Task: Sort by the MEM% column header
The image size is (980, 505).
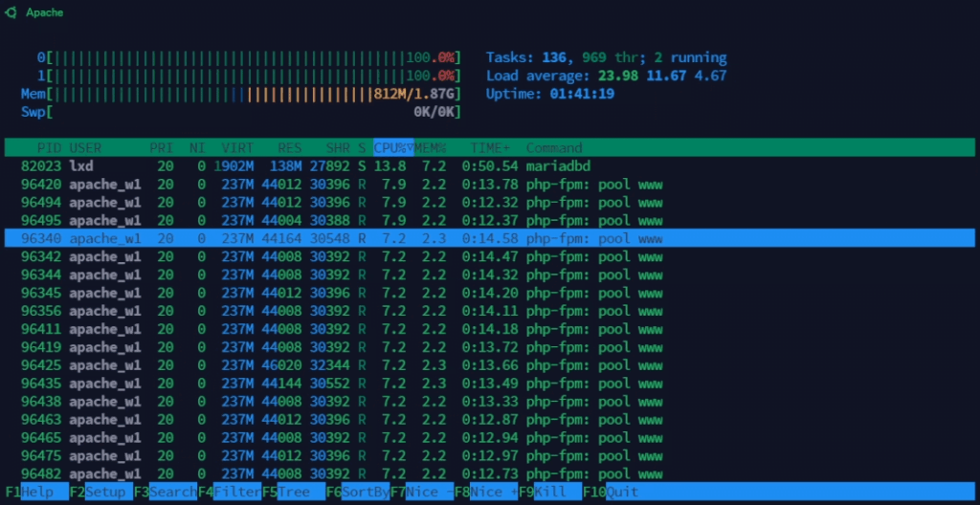Action: point(431,148)
